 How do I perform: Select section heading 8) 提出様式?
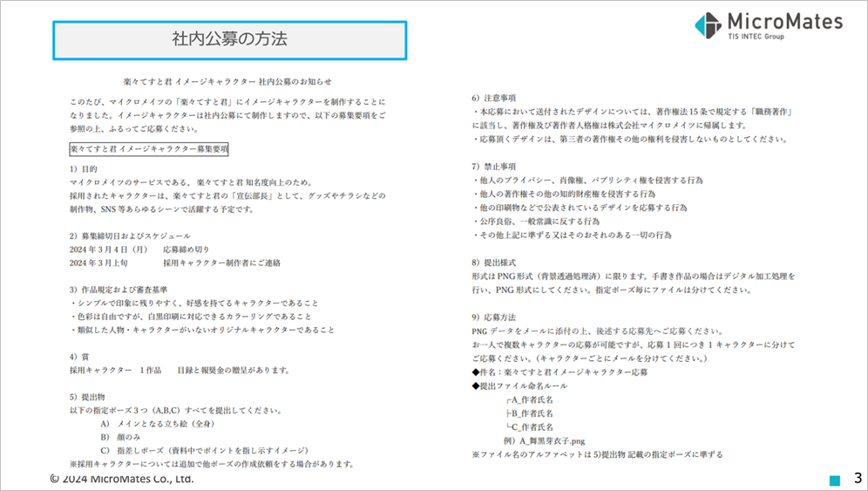click(492, 262)
